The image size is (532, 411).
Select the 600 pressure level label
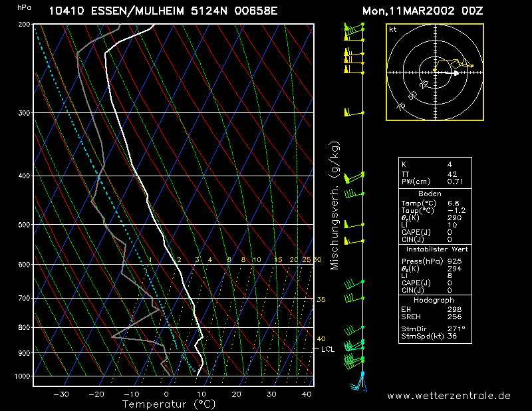(25, 265)
